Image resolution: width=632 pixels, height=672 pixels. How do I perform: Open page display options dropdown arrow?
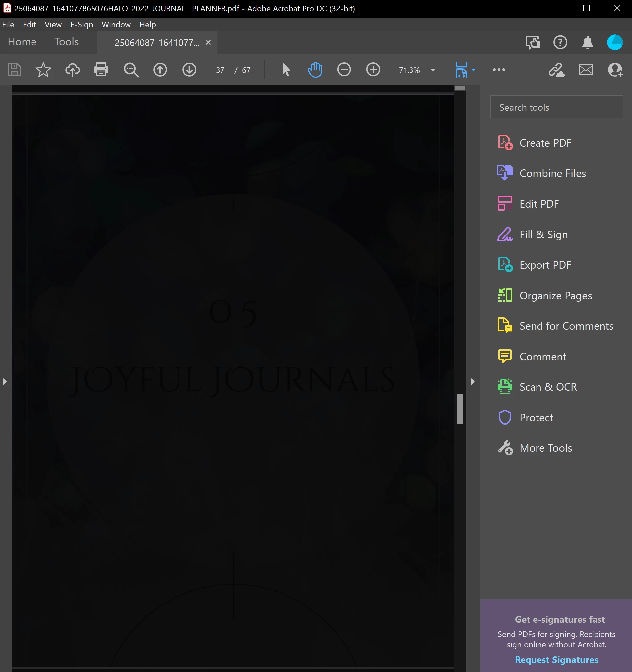pos(474,70)
